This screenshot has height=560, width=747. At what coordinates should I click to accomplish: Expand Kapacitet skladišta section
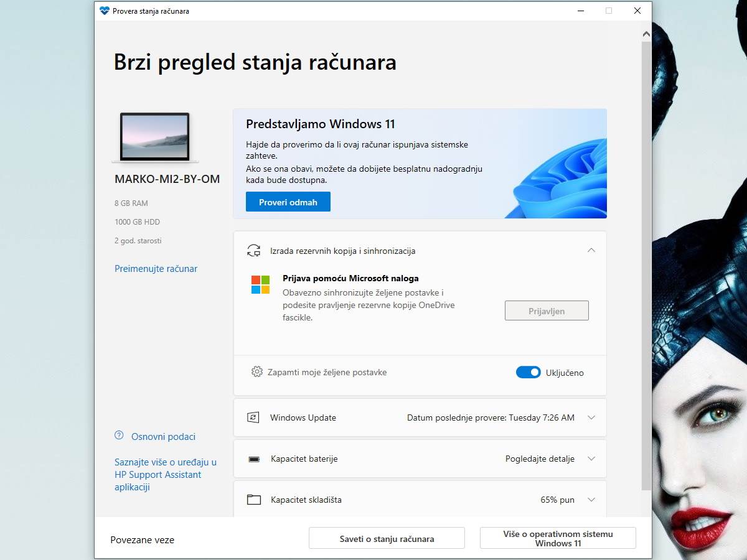pyautogui.click(x=591, y=500)
